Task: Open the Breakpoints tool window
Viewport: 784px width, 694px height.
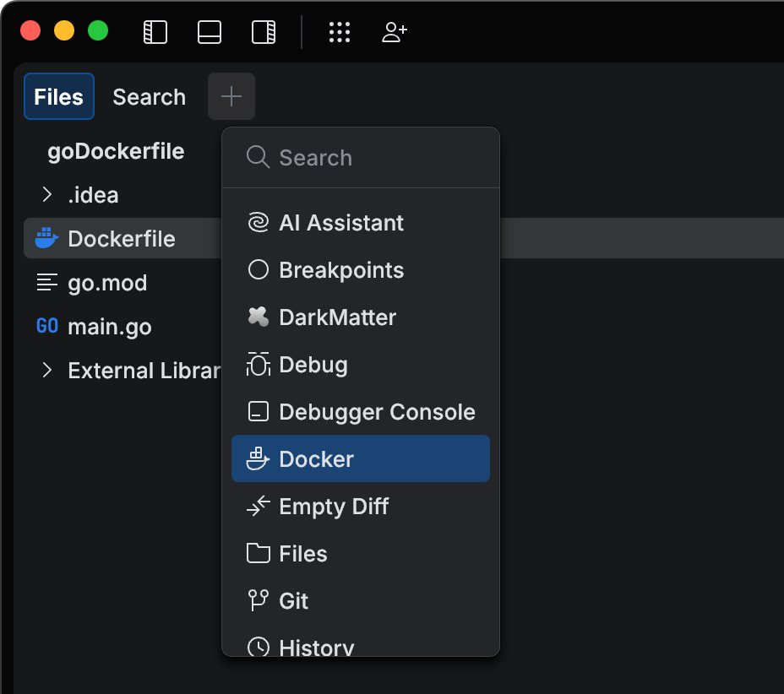Action: click(x=340, y=270)
